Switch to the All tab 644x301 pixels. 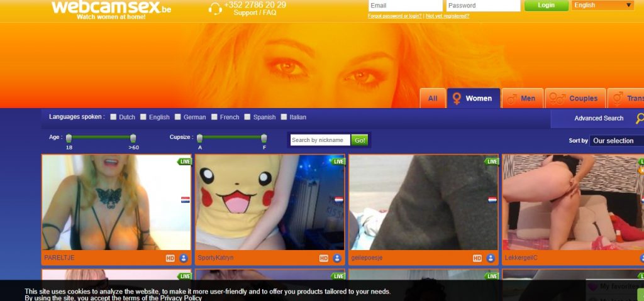[x=433, y=98]
